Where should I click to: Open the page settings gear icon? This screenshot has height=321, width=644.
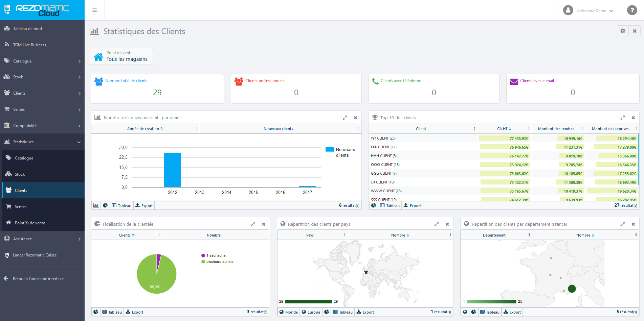[x=623, y=31]
